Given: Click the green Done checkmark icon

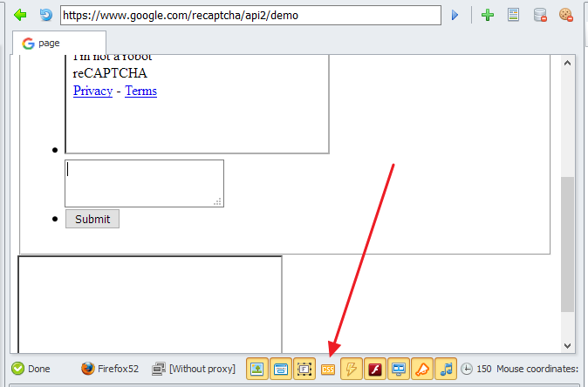Looking at the screenshot, I should (x=17, y=369).
